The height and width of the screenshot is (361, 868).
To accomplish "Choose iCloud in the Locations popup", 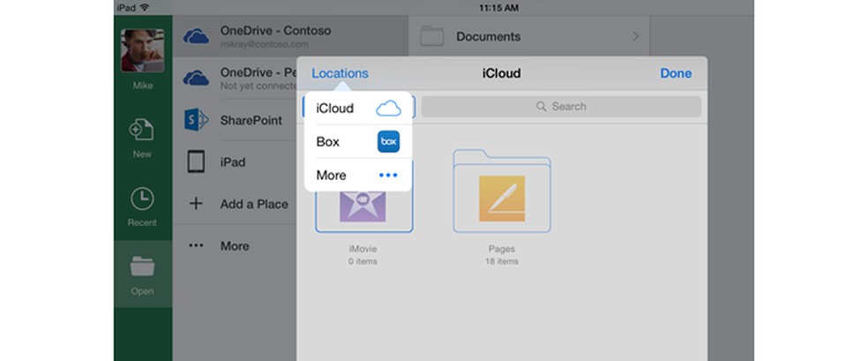I will click(x=358, y=109).
